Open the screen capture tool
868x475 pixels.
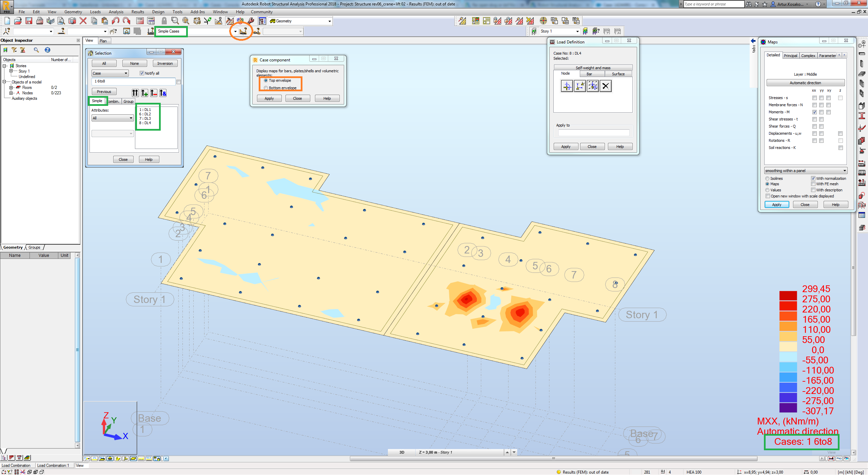click(72, 20)
